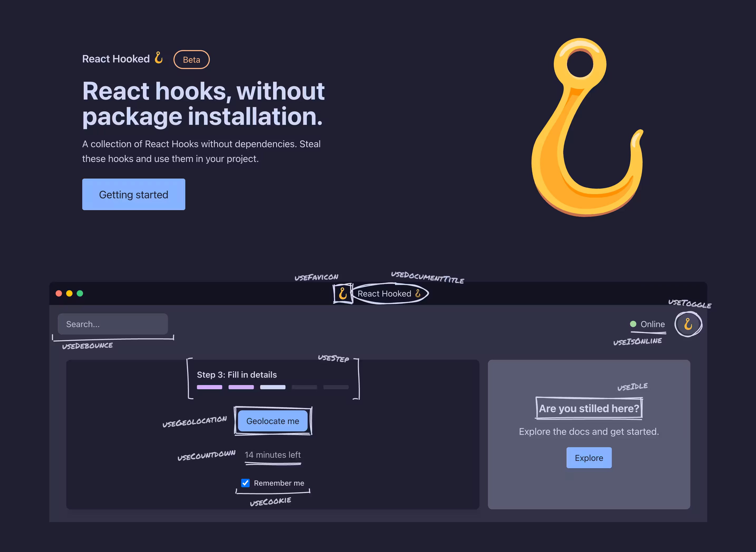Click the React Hooked header logo text
756x552 pixels.
[x=116, y=59]
